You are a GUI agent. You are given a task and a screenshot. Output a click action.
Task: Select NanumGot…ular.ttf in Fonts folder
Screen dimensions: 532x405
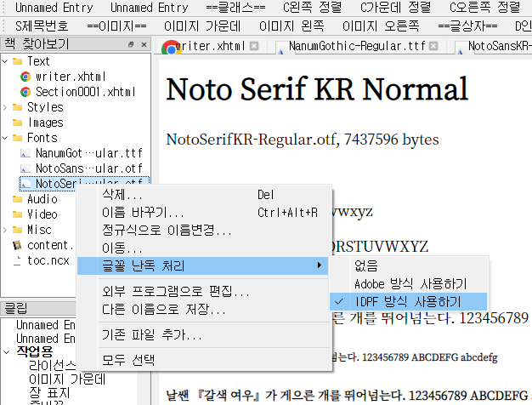(x=89, y=153)
